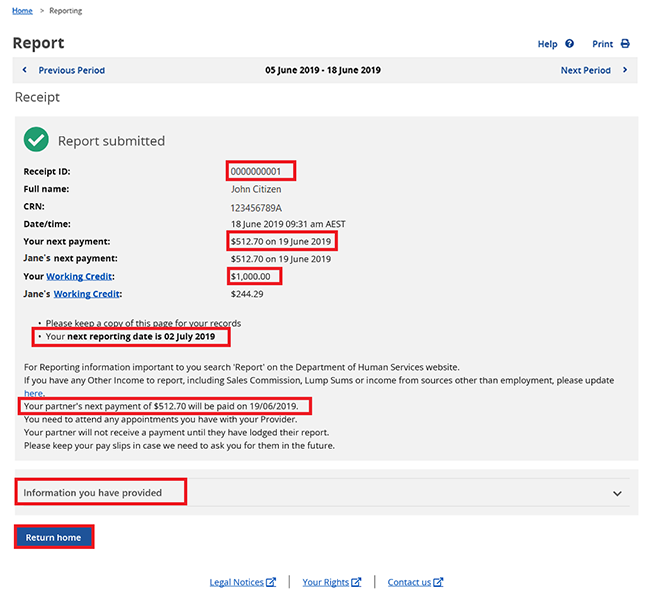
Task: Open Jane's Working Credit link
Action: pos(86,294)
